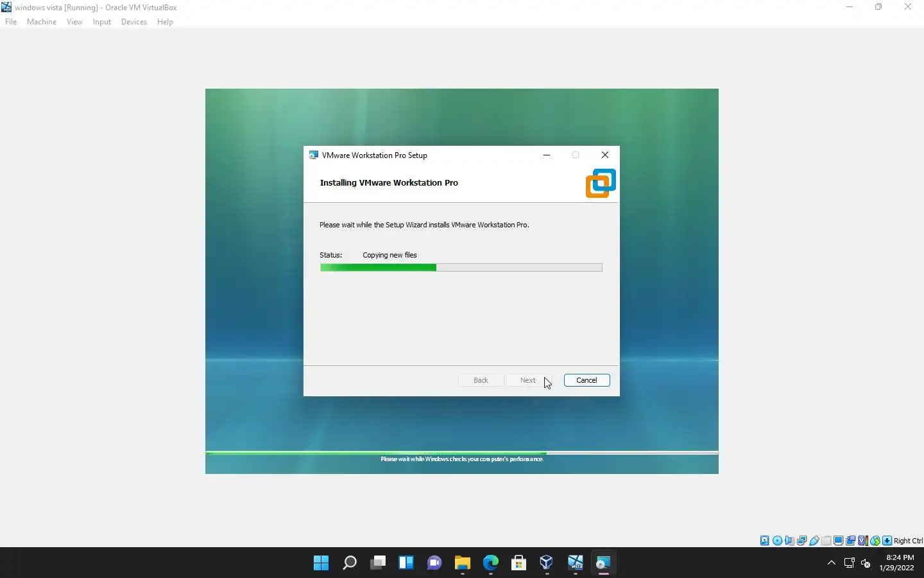This screenshot has height=578, width=924.
Task: Click the VMware logo in setup header
Action: tap(601, 183)
